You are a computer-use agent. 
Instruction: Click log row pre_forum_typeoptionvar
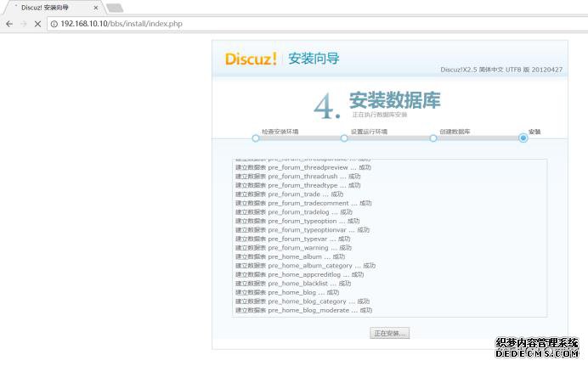302,230
